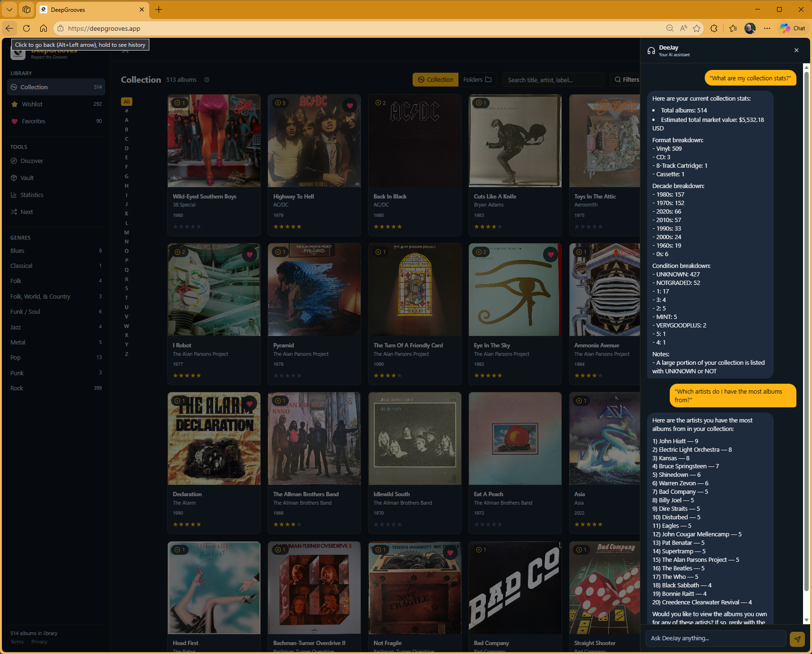Toggle favorite heart on Eye In The Sky
The image size is (812, 654).
click(551, 254)
